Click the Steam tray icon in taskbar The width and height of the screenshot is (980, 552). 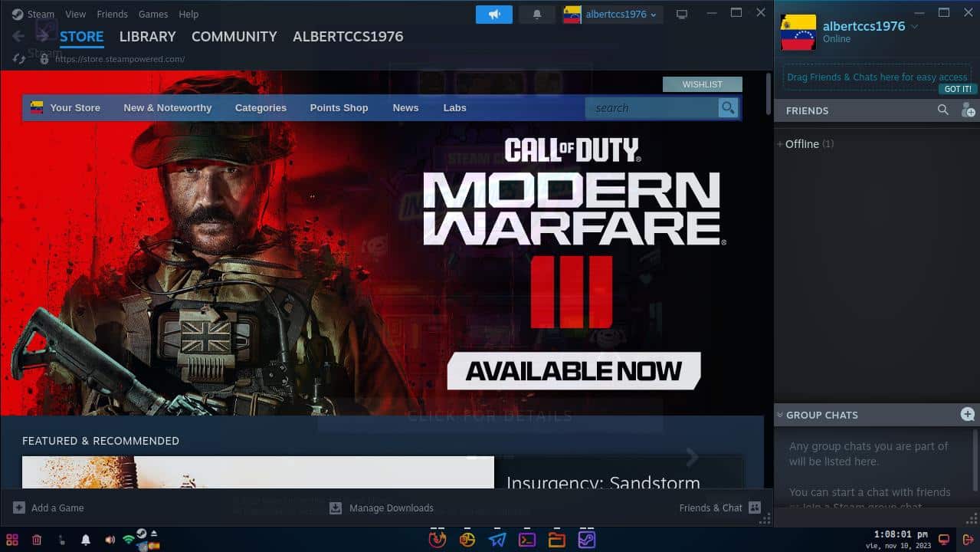coord(141,534)
